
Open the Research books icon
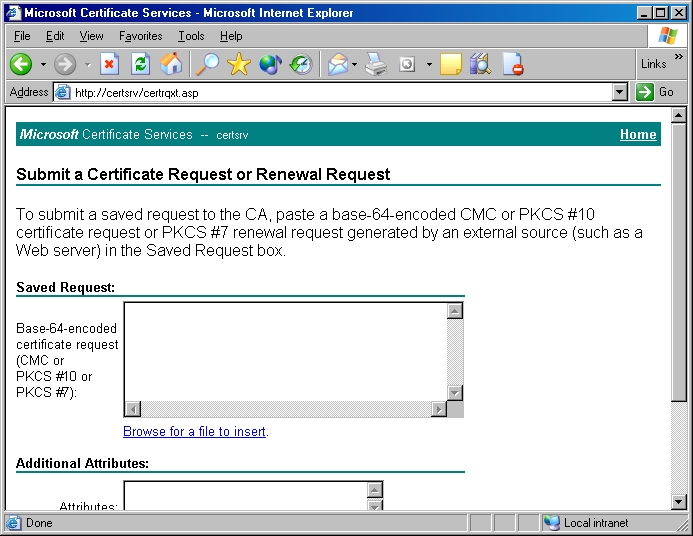pyautogui.click(x=480, y=65)
